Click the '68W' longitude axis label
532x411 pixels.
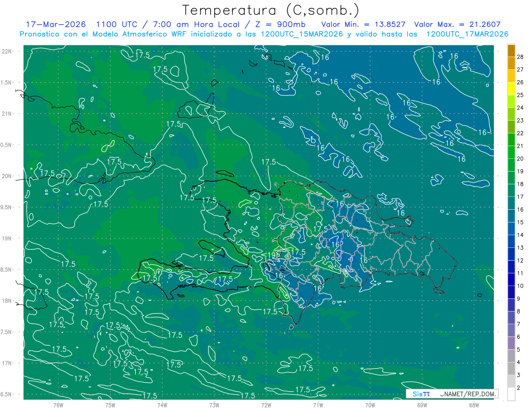(x=473, y=405)
